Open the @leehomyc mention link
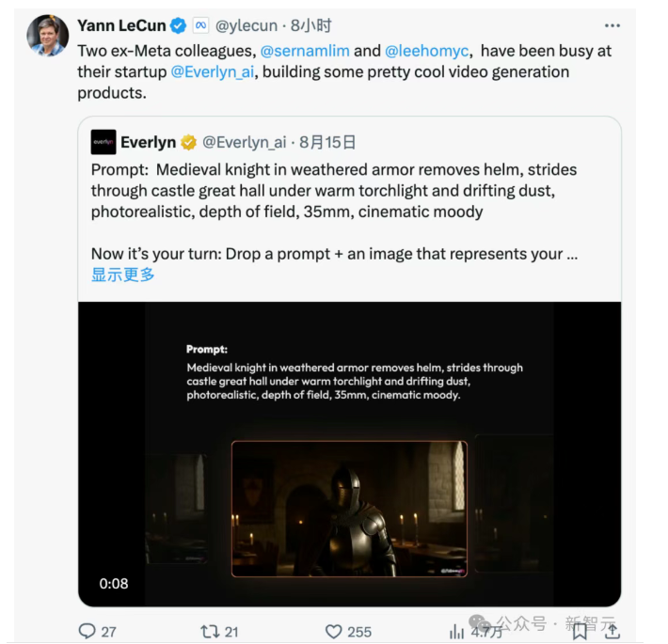The width and height of the screenshot is (668, 644). pos(426,51)
